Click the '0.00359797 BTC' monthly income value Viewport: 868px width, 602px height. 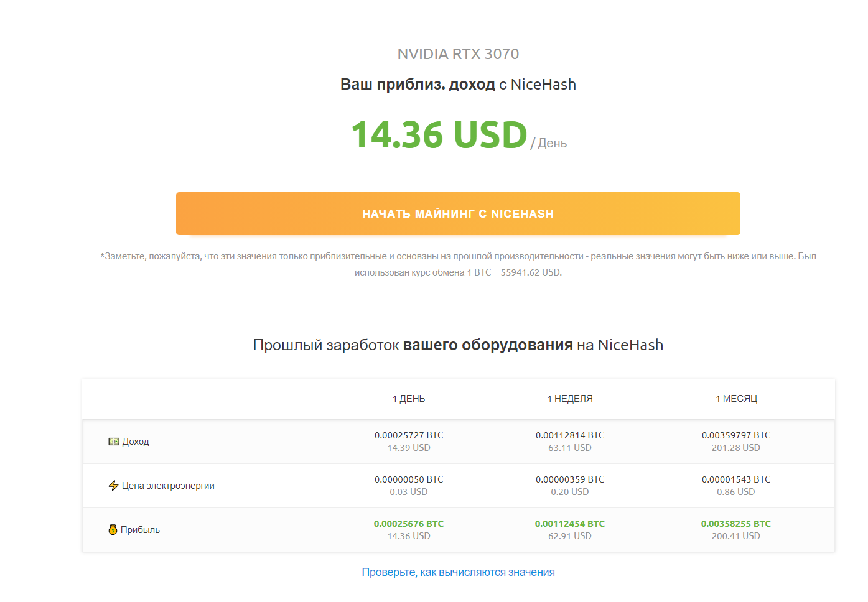pos(736,435)
